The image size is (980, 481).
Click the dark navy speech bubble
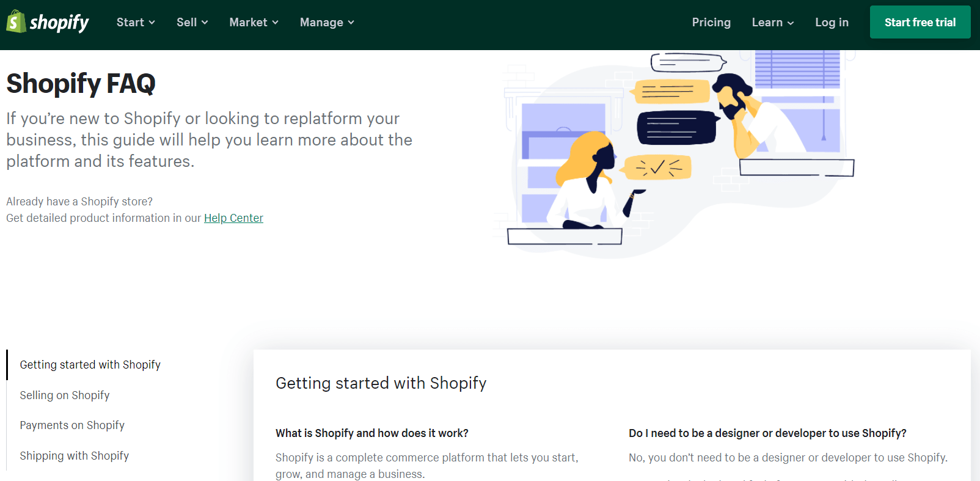[x=675, y=127]
